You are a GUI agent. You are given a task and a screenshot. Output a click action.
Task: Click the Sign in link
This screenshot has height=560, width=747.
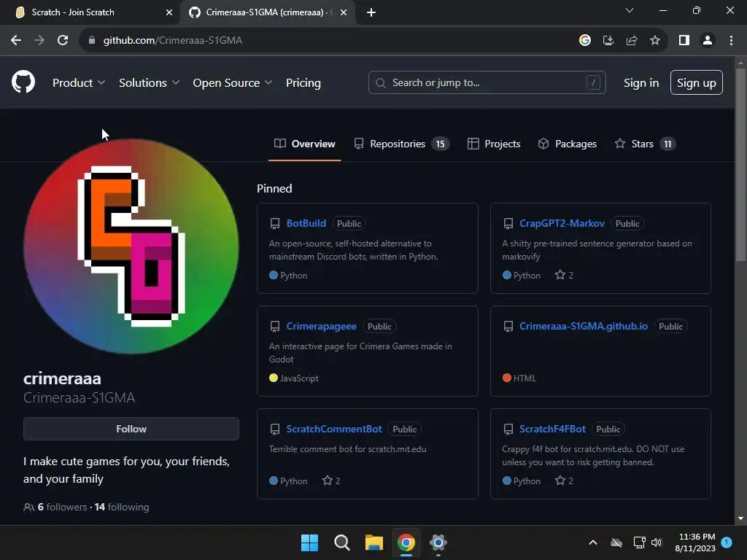click(641, 83)
